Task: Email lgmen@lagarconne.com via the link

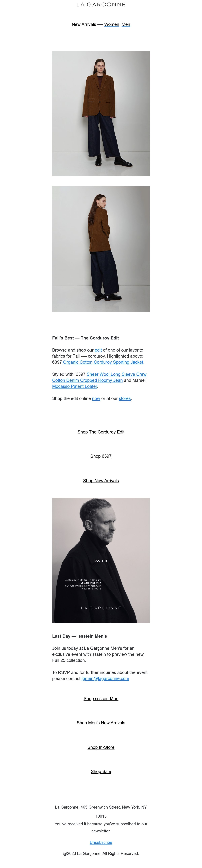Action: [105, 679]
